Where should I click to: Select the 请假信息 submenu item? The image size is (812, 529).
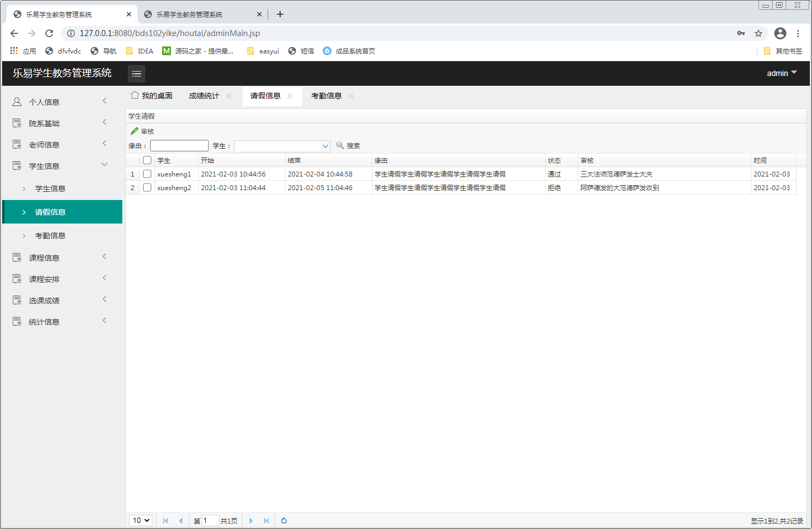tap(62, 212)
